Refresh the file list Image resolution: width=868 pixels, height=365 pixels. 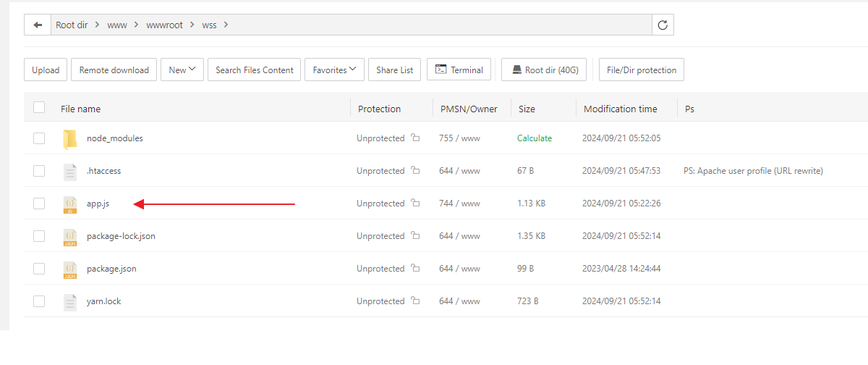tap(663, 25)
